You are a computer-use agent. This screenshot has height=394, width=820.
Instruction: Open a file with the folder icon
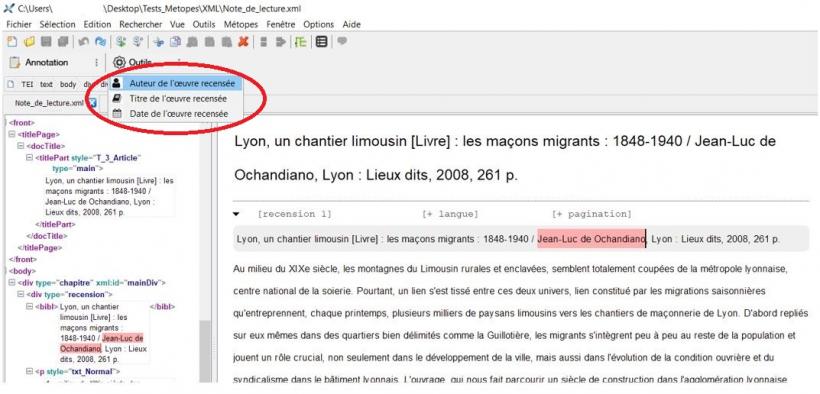click(x=29, y=42)
